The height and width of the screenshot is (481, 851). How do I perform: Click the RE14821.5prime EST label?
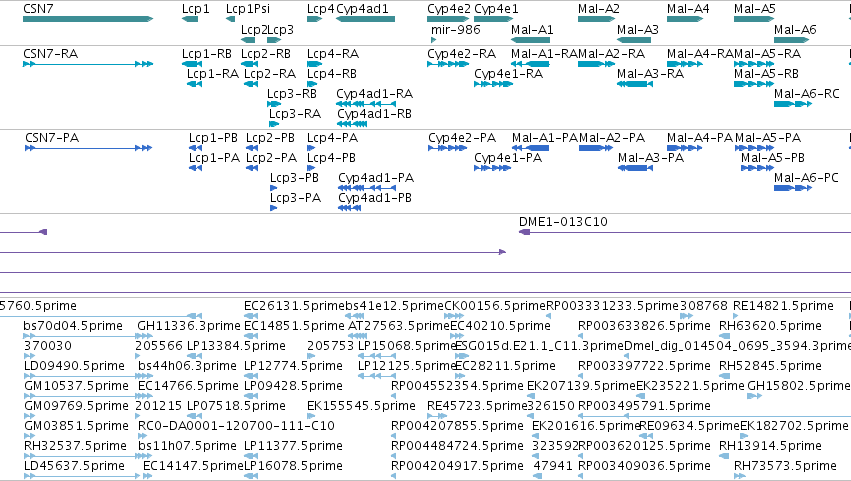pos(783,306)
